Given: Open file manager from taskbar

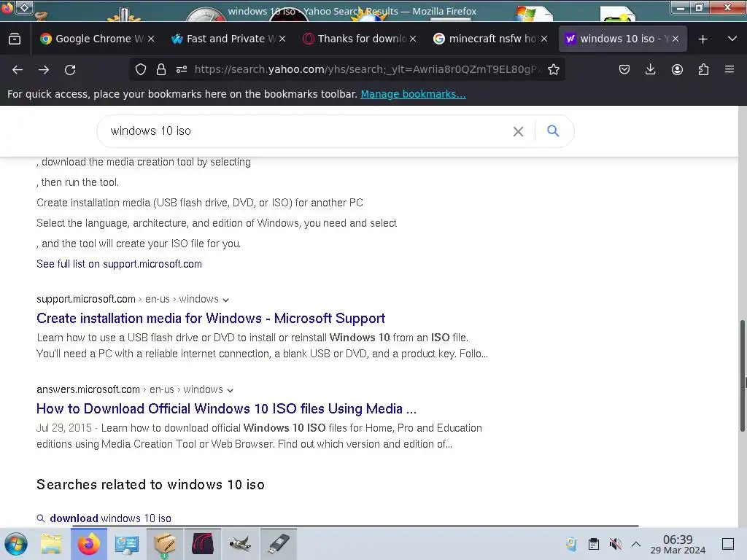Looking at the screenshot, I should (x=51, y=544).
